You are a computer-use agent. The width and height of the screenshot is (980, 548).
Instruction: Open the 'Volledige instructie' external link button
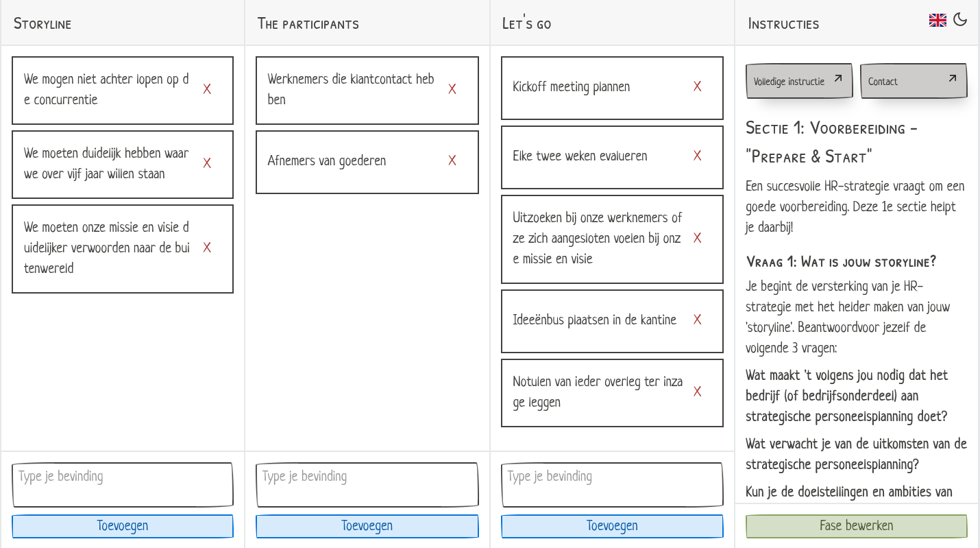point(799,81)
